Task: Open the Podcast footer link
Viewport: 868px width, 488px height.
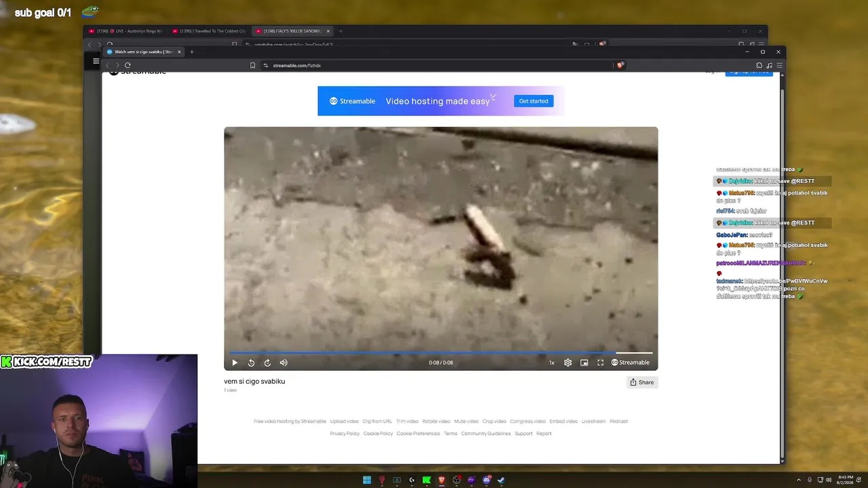Action: click(x=618, y=422)
